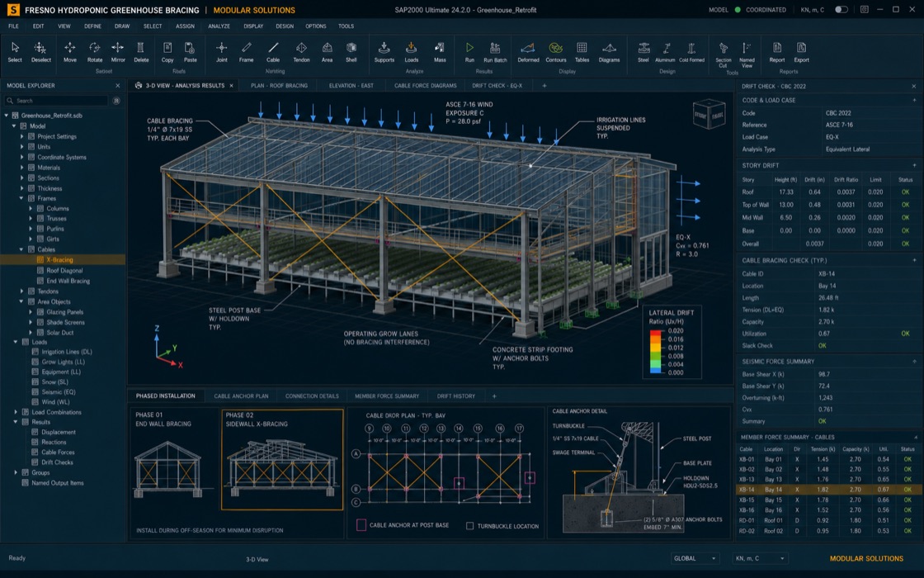Open the Loads tool
Screen dimensions: 924x578
coord(412,52)
